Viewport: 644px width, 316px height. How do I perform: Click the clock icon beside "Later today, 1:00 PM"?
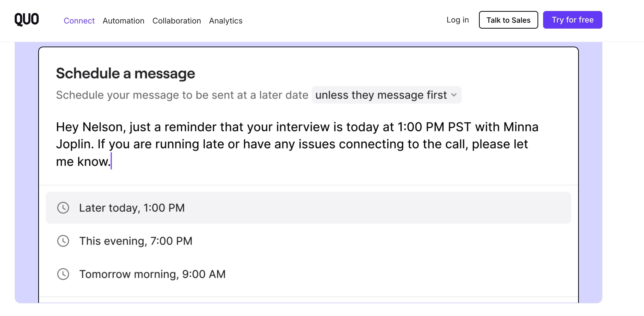pos(63,208)
